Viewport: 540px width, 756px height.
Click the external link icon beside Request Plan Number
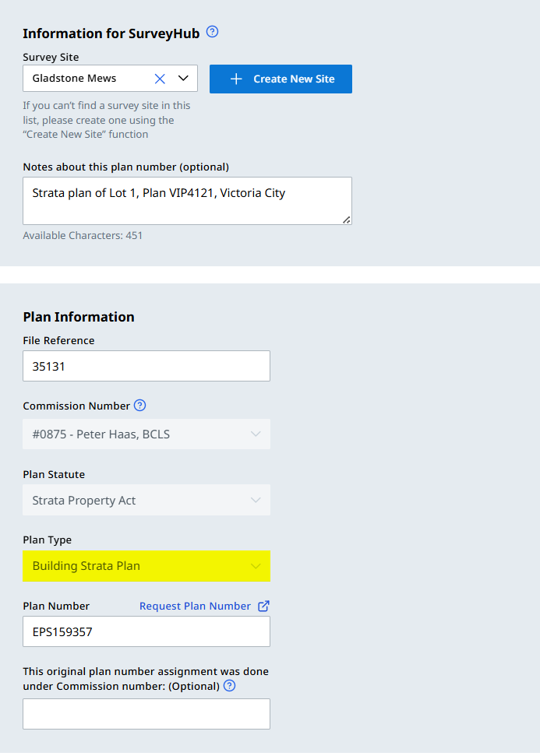point(263,606)
